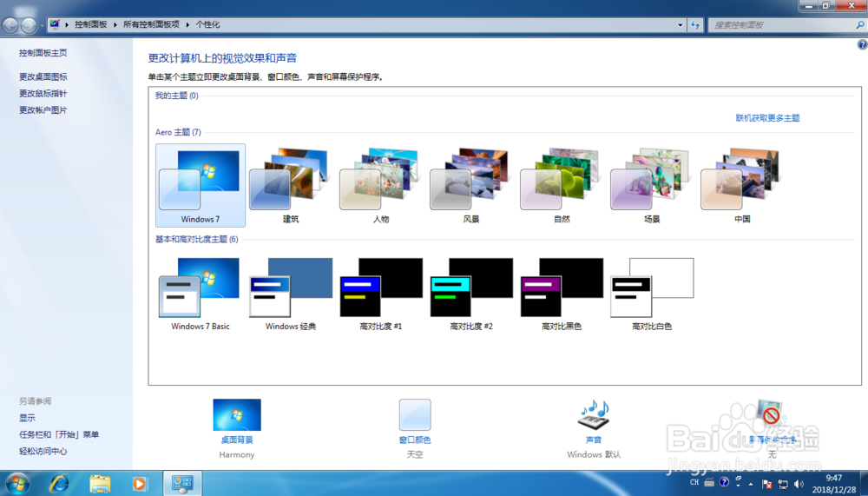Show hidden tray icons
This screenshot has height=496, width=868.
[751, 484]
